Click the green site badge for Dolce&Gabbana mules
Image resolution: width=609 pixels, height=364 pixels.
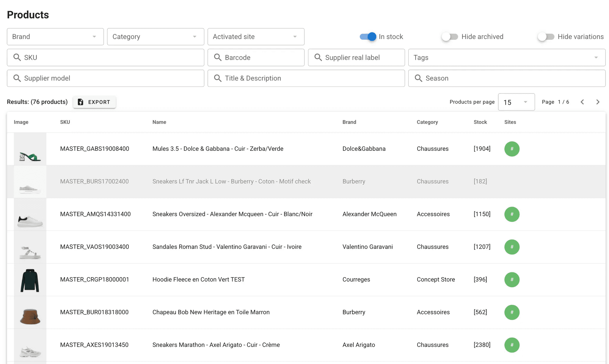click(512, 149)
